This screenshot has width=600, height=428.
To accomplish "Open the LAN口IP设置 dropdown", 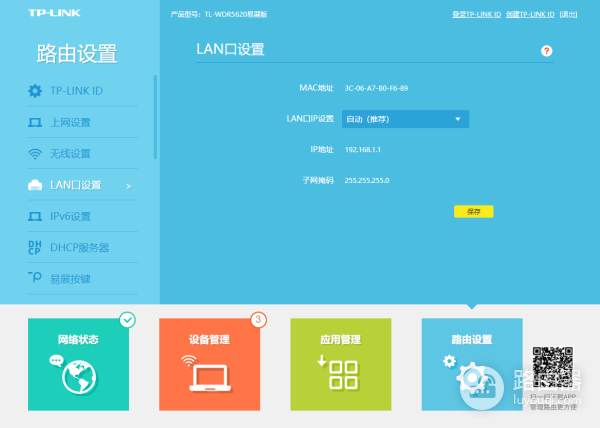I will pos(405,119).
